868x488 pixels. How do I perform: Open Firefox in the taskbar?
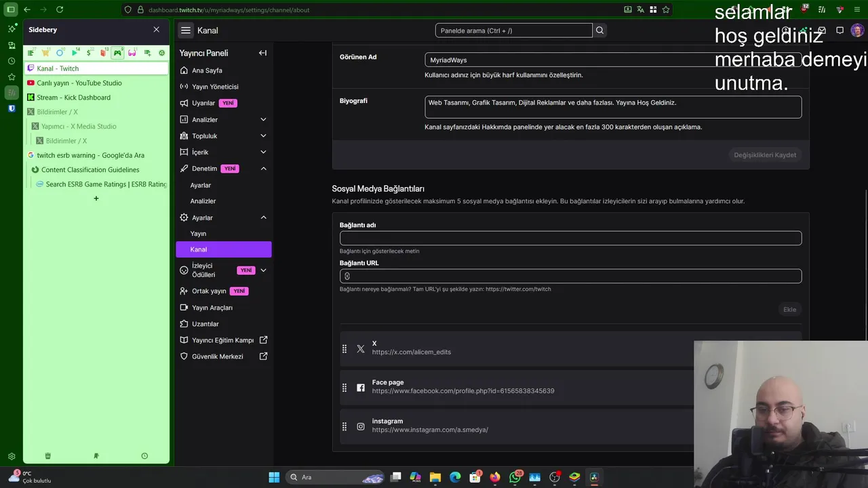point(495,477)
